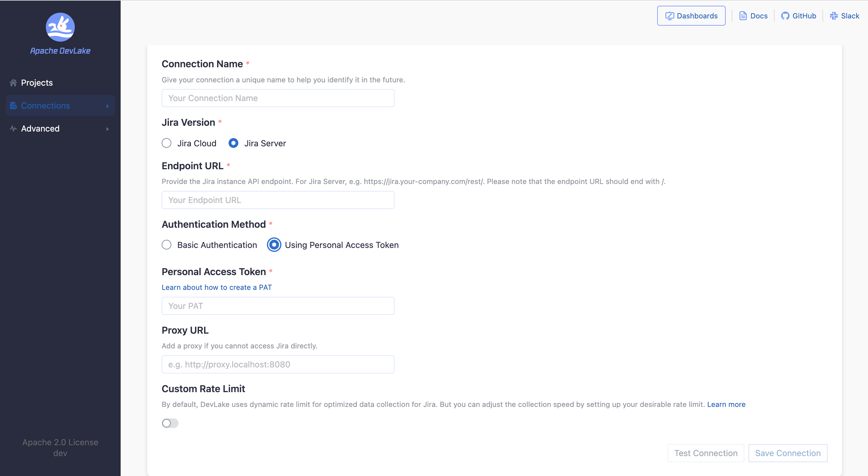The height and width of the screenshot is (476, 868).
Task: Click the Save Connection button
Action: [787, 453]
